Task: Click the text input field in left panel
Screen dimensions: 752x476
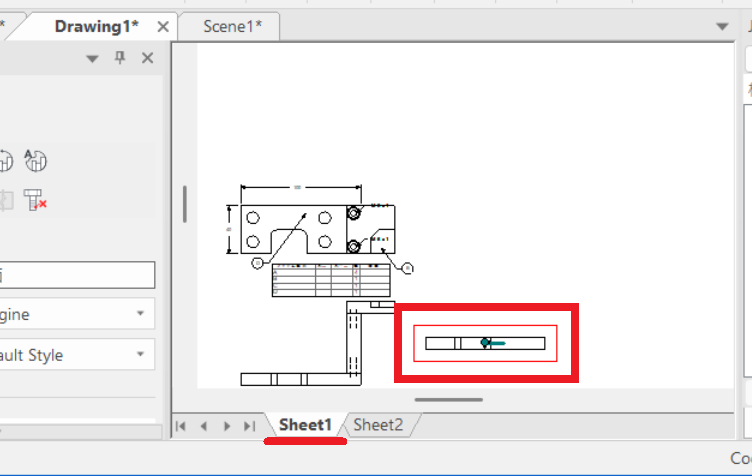Action: tap(75, 275)
